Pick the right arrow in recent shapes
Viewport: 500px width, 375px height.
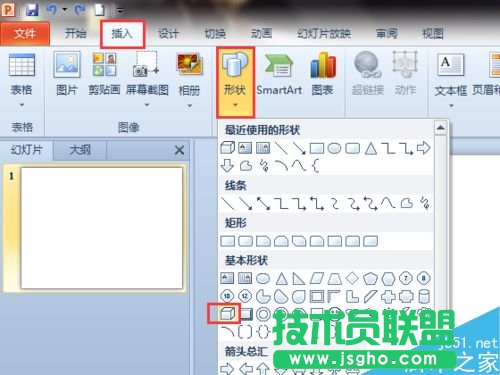click(424, 148)
